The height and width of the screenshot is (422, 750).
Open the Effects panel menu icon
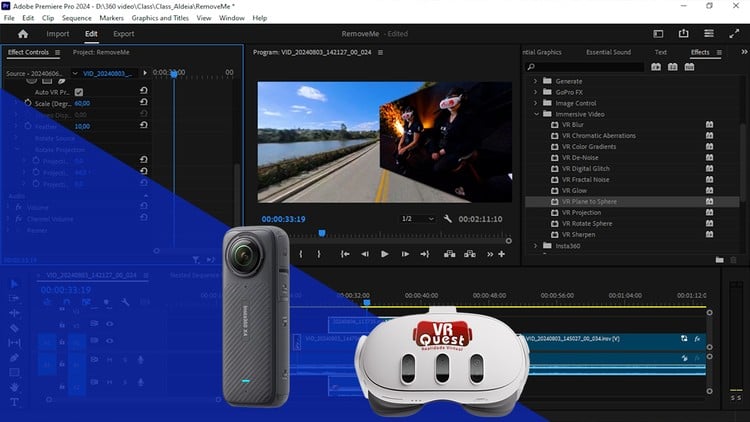(x=719, y=52)
